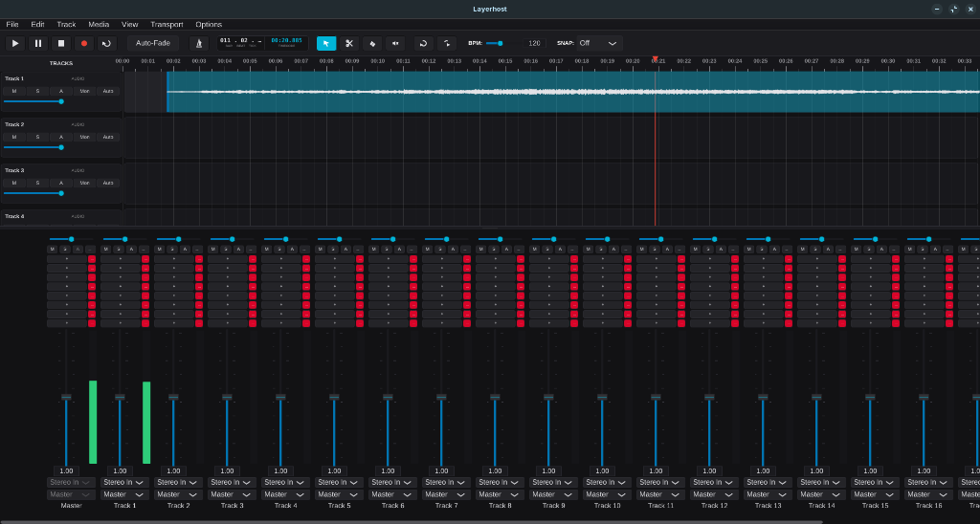Click the red playhead marker on the ruler
The width and height of the screenshot is (980, 524).
coord(655,59)
